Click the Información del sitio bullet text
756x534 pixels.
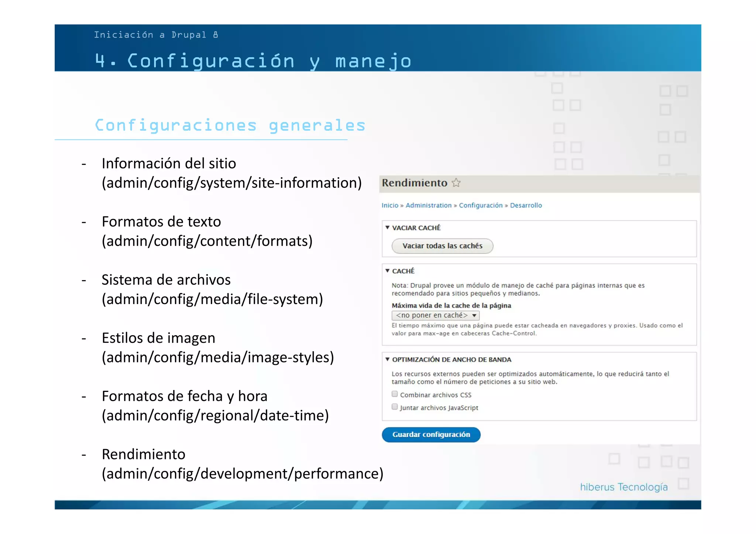[x=169, y=163]
